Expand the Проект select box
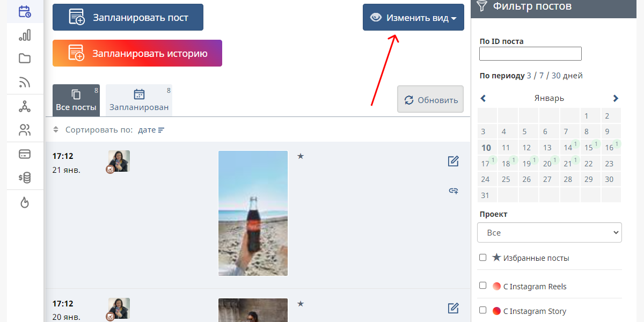 click(x=549, y=233)
